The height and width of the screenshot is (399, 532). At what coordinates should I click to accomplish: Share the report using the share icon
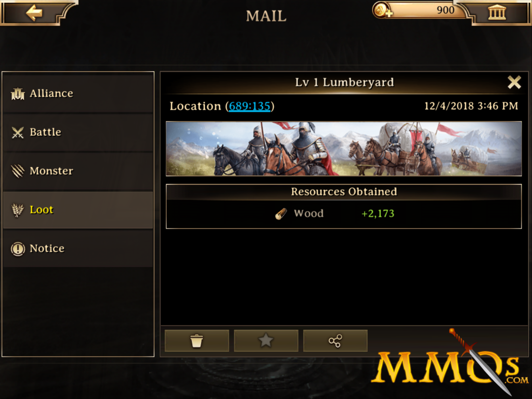[335, 341]
